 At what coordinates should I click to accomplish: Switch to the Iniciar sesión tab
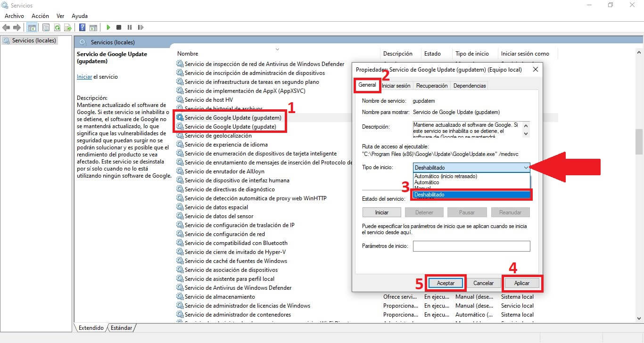[x=396, y=86]
